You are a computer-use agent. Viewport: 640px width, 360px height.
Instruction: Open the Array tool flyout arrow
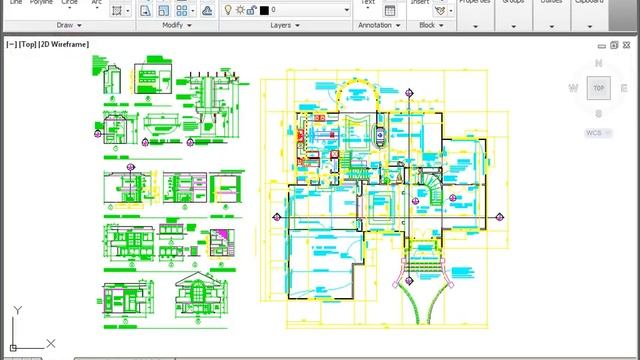coord(193,11)
